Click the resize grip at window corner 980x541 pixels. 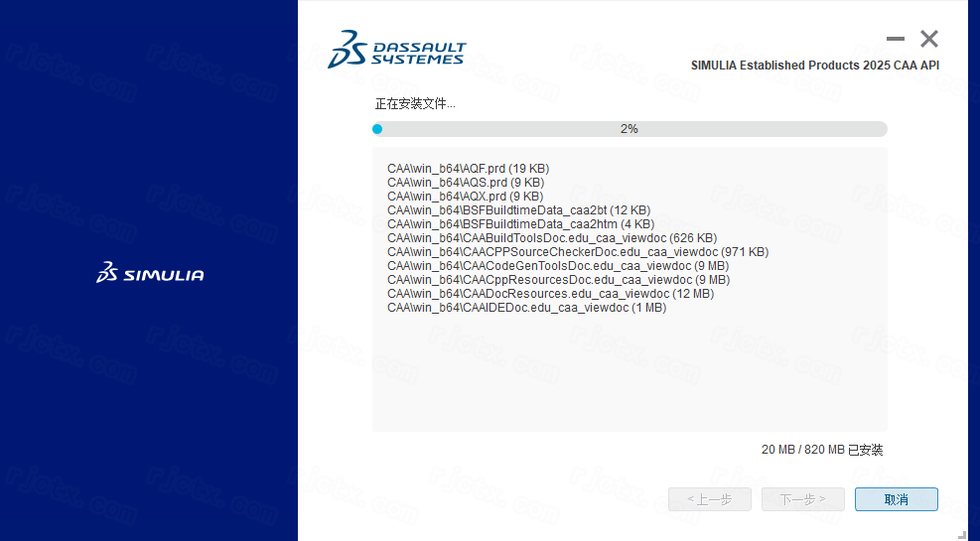[962, 535]
